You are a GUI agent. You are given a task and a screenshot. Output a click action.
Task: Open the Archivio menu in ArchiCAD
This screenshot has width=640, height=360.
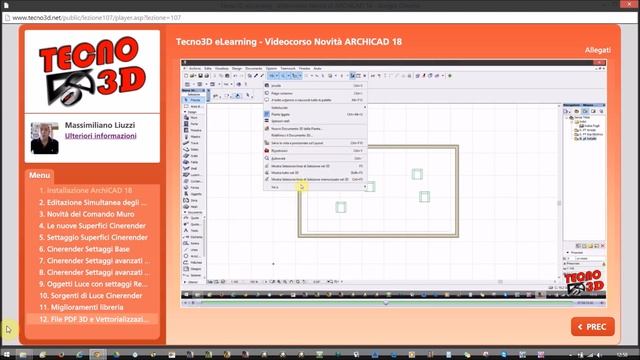(195, 68)
